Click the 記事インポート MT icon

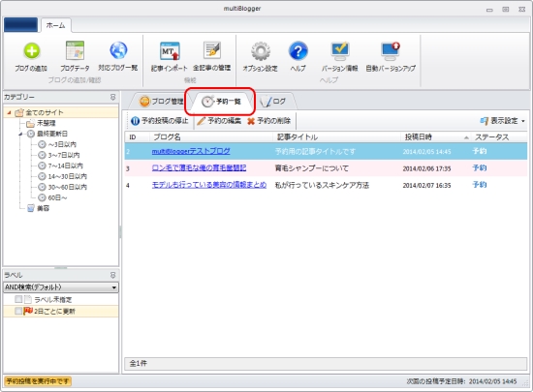[x=170, y=51]
